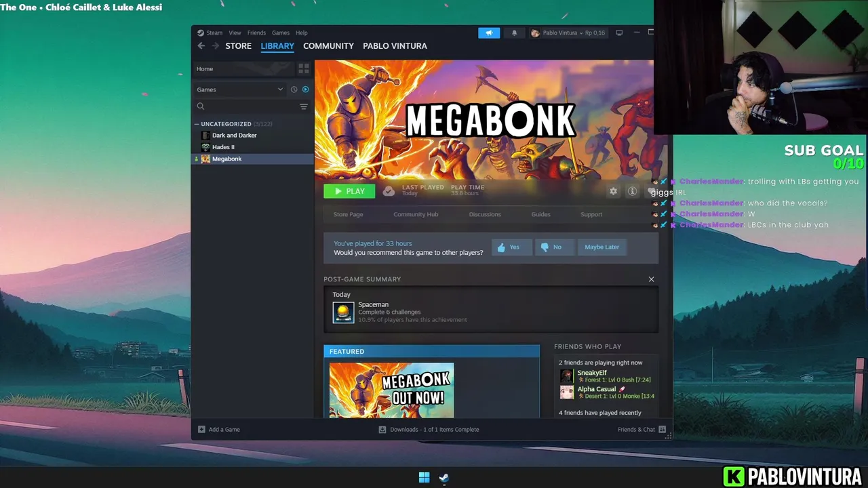
Task: Close the Post-Game Summary panel
Action: 652,279
